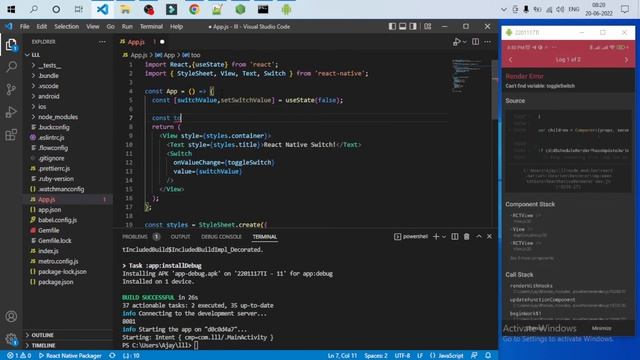The height and width of the screenshot is (360, 640).
Task: Open the Extensions view
Action: (x=11, y=134)
